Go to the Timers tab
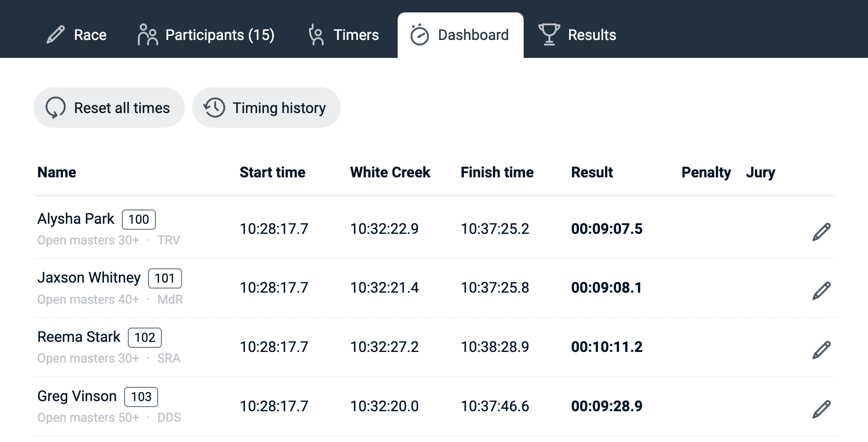The width and height of the screenshot is (868, 442). (356, 35)
